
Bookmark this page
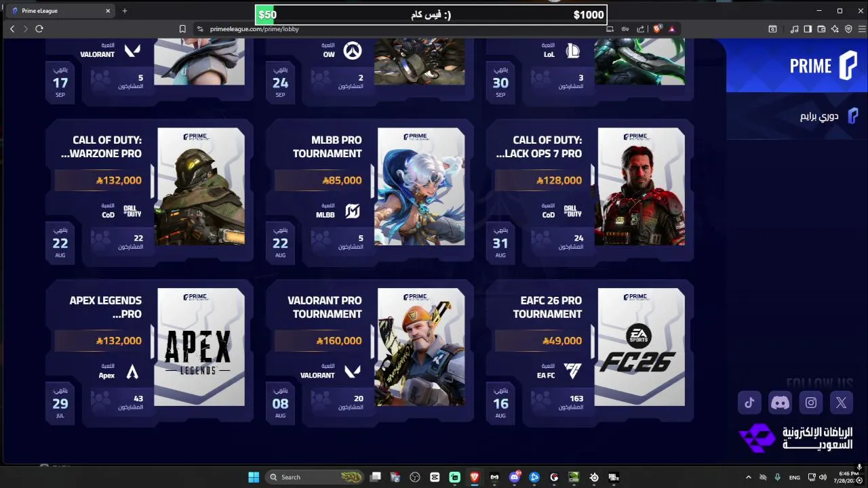click(x=182, y=29)
